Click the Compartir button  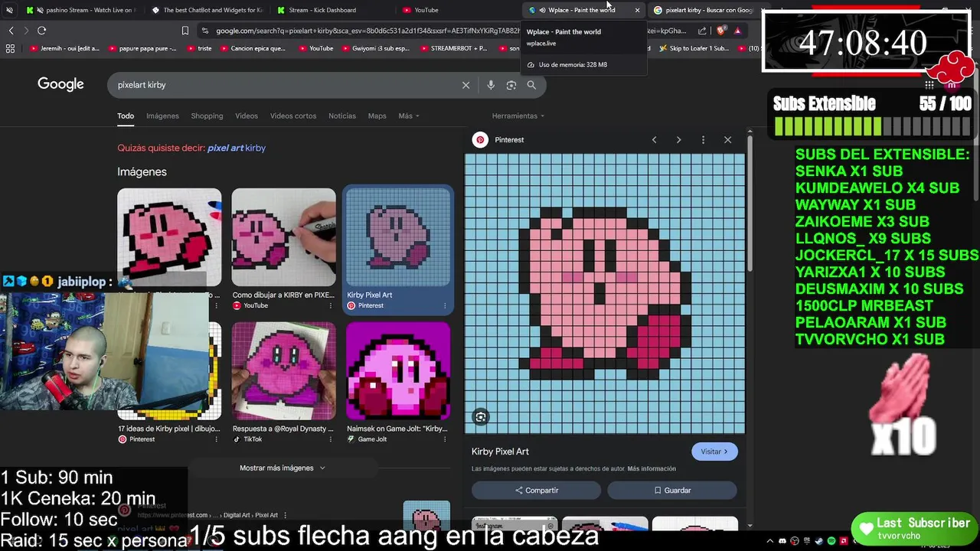[536, 491]
